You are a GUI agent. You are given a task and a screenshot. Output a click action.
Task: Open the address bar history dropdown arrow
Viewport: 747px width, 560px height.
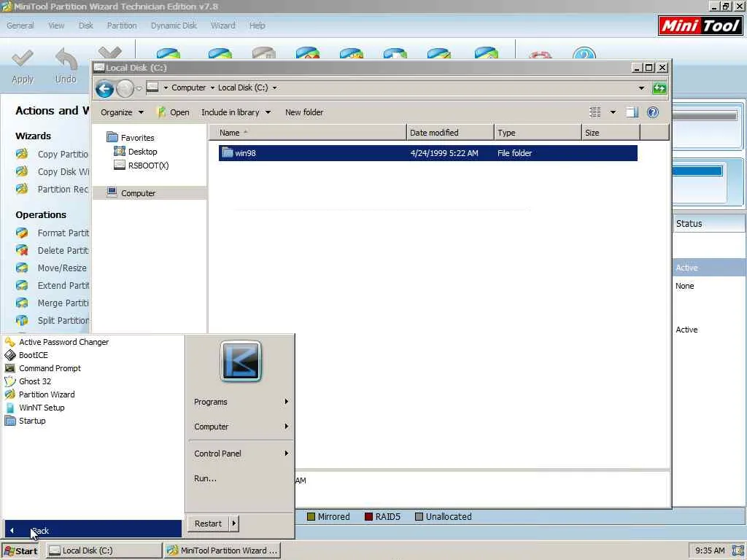(x=641, y=88)
